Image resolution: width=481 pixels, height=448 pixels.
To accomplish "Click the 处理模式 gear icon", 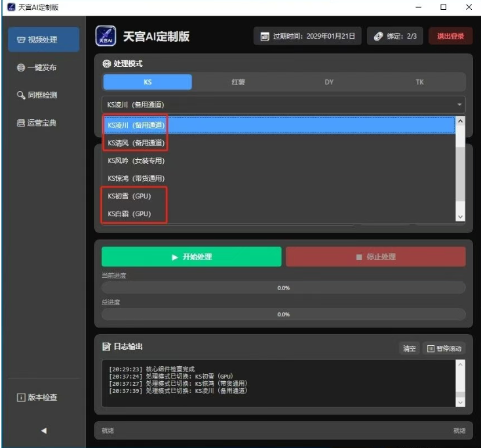I will tap(106, 64).
